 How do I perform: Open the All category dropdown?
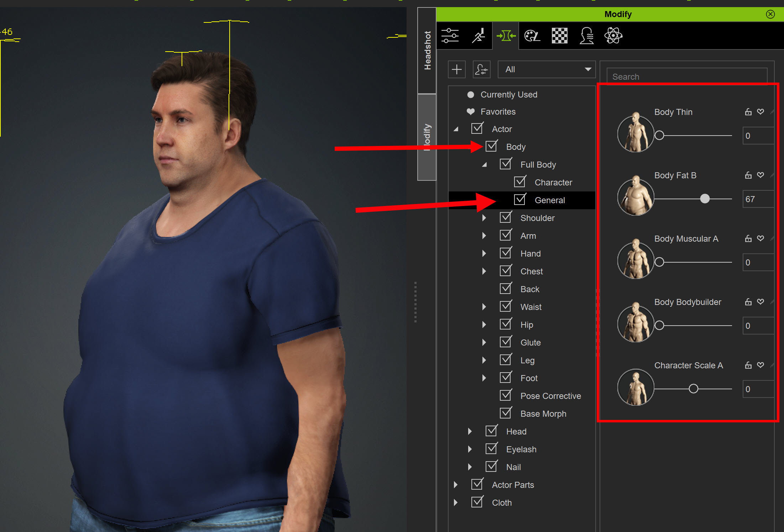546,69
